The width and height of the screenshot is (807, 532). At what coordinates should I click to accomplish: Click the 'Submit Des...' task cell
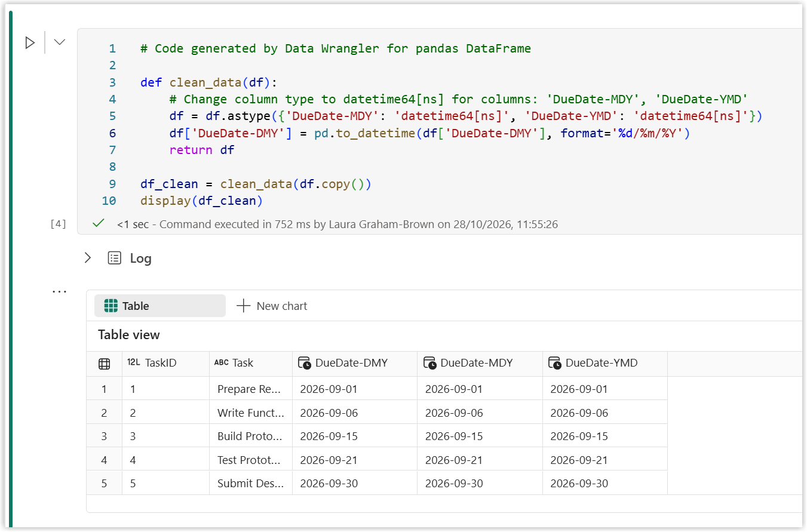tap(251, 484)
